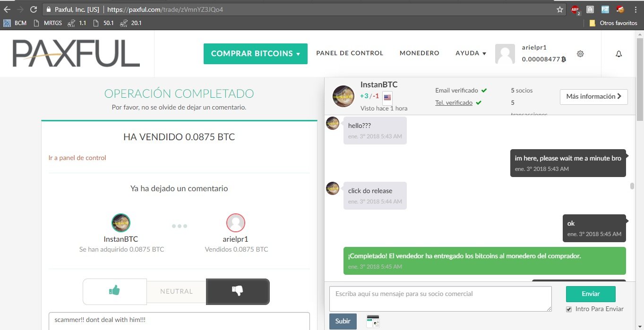Open Chrome's three-dot menu
Viewport: 644px width, 330px height.
635,9
